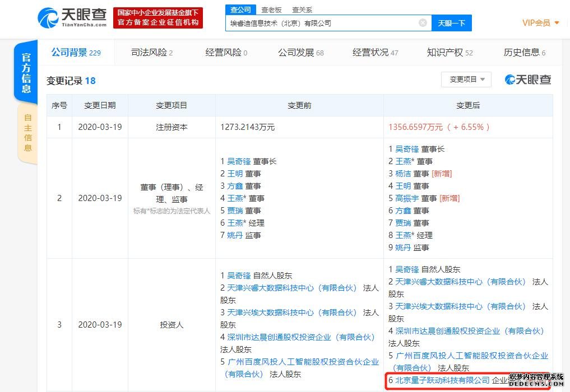Viewport: 570px width, 392px height.
Task: Select the 查公司 search tab
Action: pyautogui.click(x=240, y=10)
